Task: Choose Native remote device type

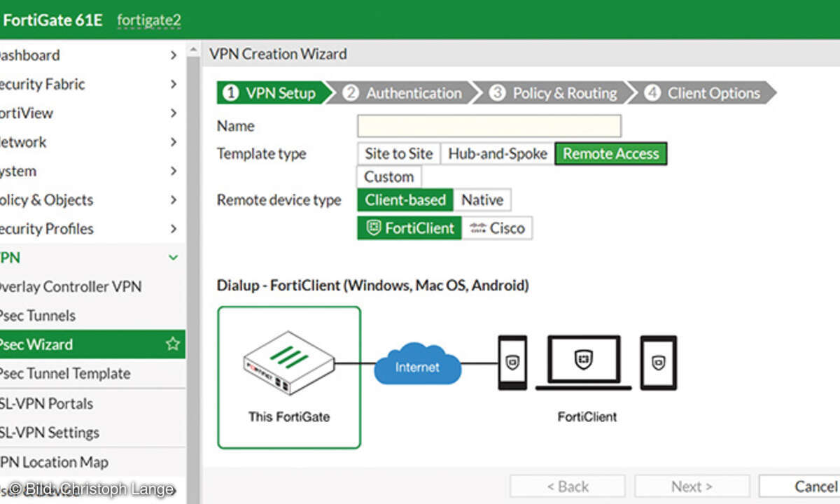Action: 482,200
